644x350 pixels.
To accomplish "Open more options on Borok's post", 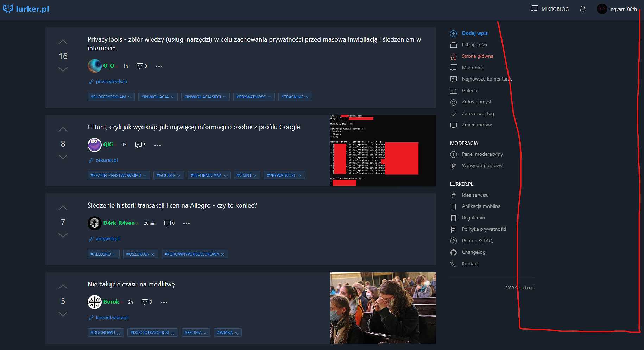I will 164,302.
